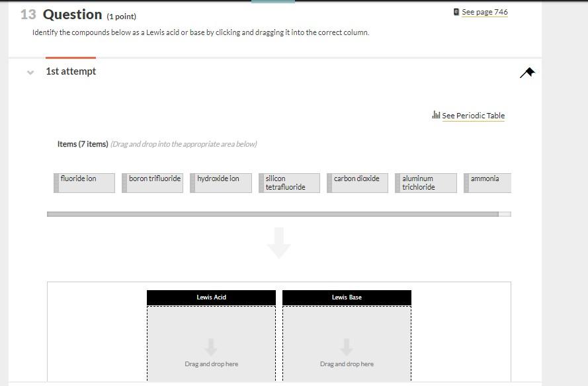Screen dimensions: 588x386
Task: Pick the ammonia item
Action: 487,183
